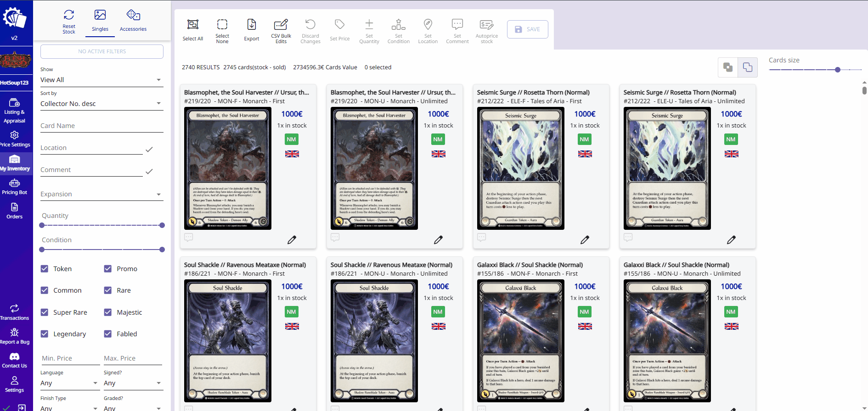
Task: Click Discard Changes icon
Action: click(x=310, y=24)
